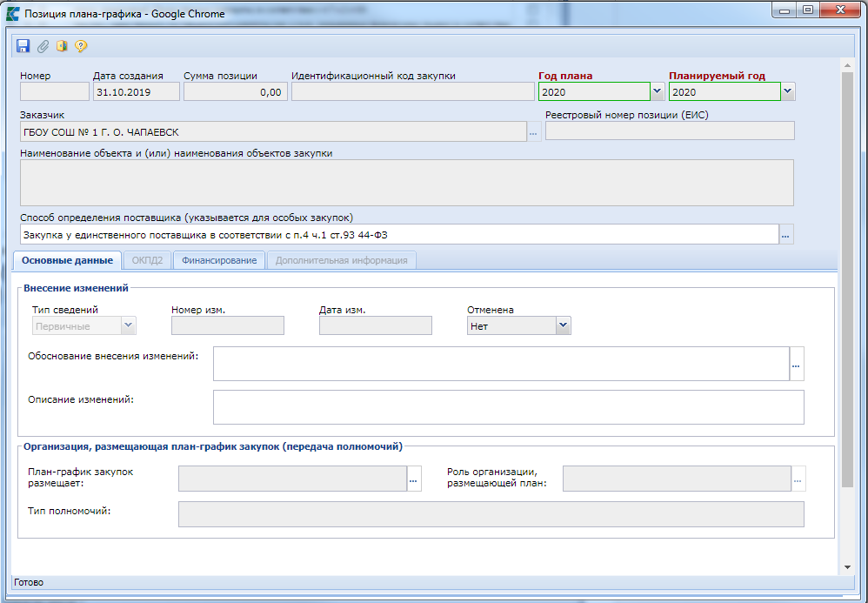Open the Тип сведений dropdown
The image size is (868, 603).
coord(129,325)
